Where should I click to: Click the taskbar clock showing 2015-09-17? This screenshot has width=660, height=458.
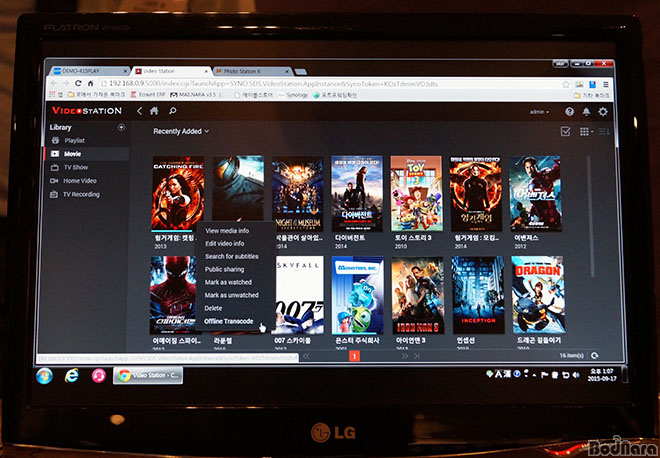tap(602, 375)
